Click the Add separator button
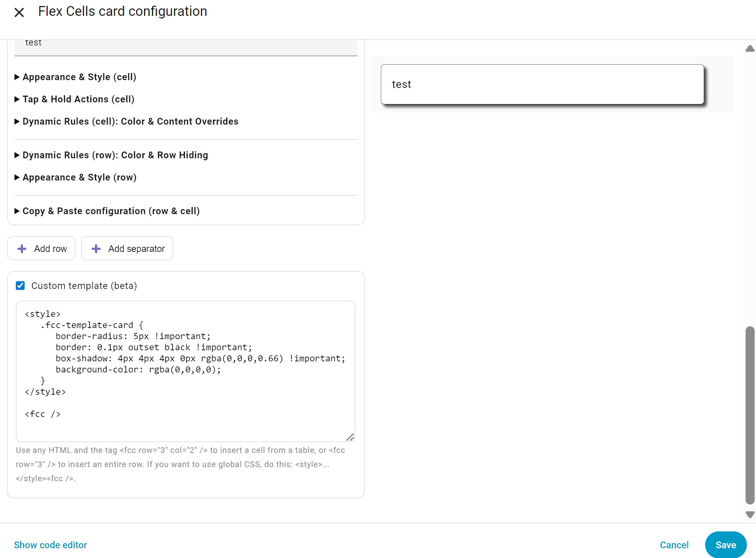 (x=127, y=249)
